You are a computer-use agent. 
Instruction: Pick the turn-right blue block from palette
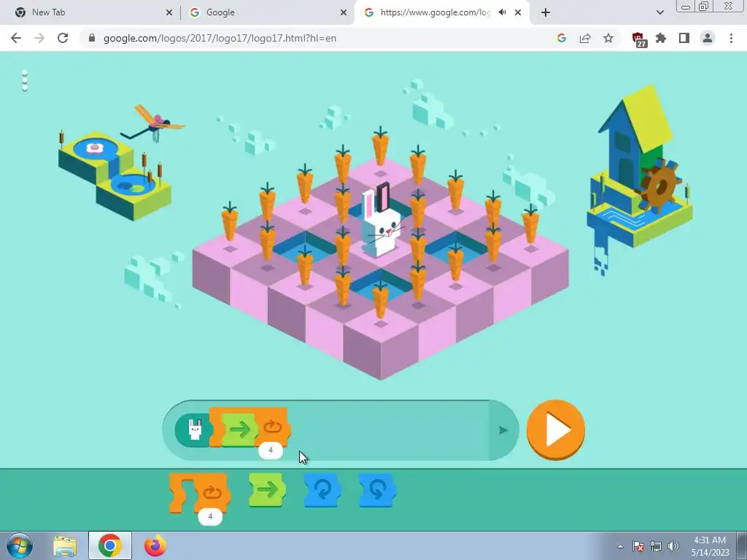pyautogui.click(x=322, y=489)
